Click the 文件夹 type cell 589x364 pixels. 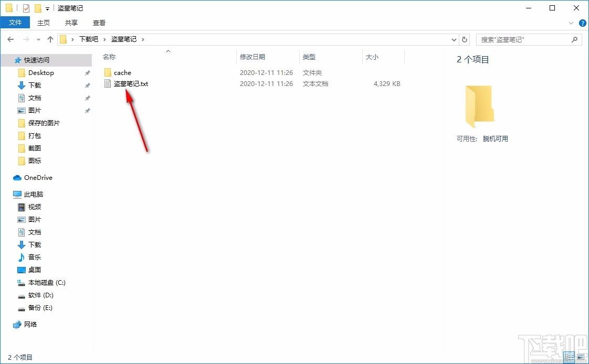tap(312, 73)
